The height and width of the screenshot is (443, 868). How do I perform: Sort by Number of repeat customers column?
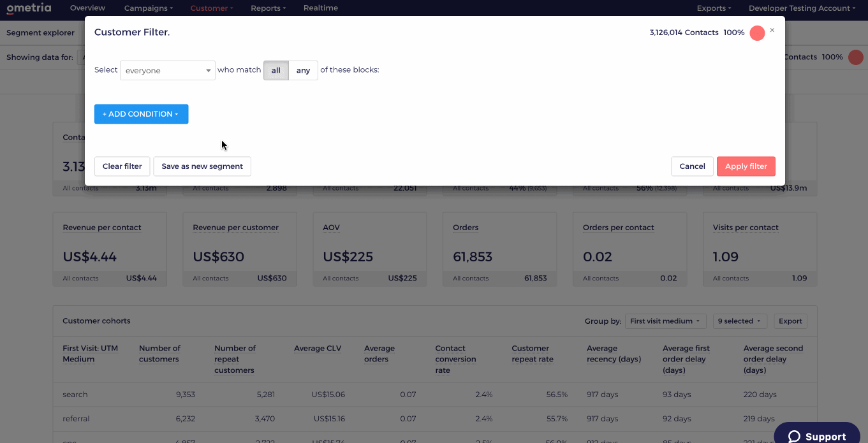[235, 359]
